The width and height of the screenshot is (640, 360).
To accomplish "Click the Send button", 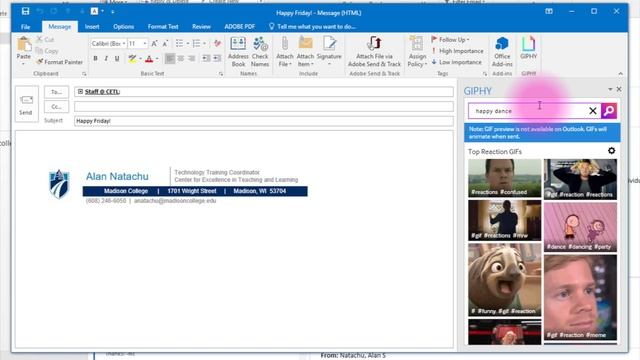I will pos(26,104).
